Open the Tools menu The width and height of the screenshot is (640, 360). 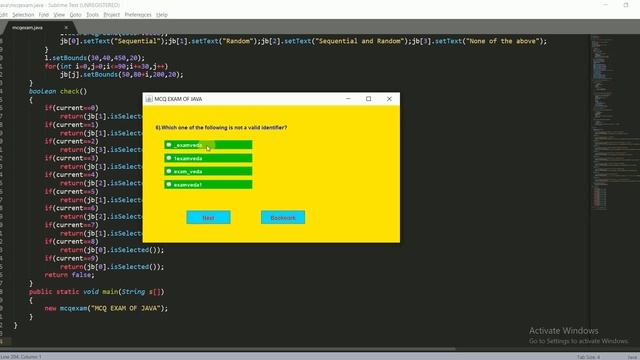pos(93,15)
